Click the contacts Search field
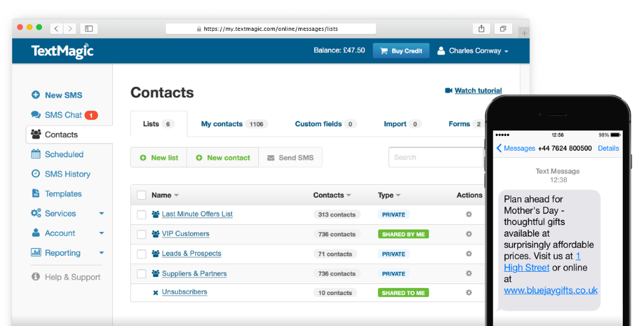This screenshot has width=644, height=326. [436, 157]
